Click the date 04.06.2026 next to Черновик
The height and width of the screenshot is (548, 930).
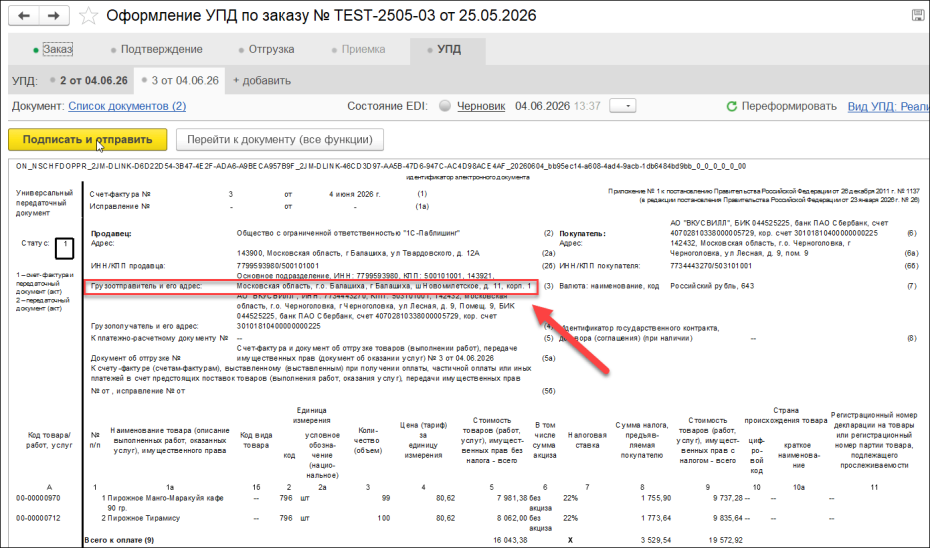click(542, 106)
